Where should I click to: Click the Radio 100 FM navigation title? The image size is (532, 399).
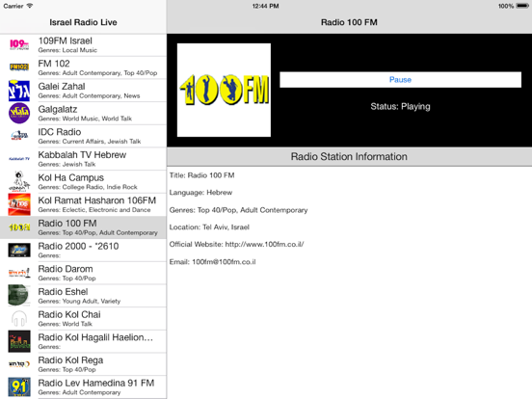(349, 22)
